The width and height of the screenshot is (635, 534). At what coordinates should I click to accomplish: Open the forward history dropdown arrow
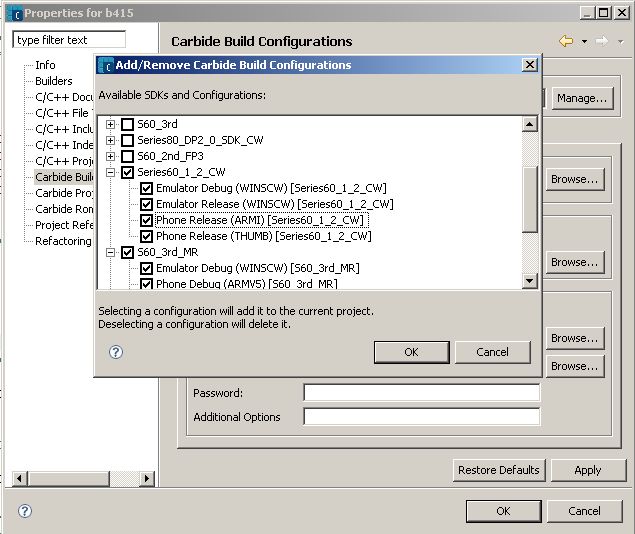[620, 41]
